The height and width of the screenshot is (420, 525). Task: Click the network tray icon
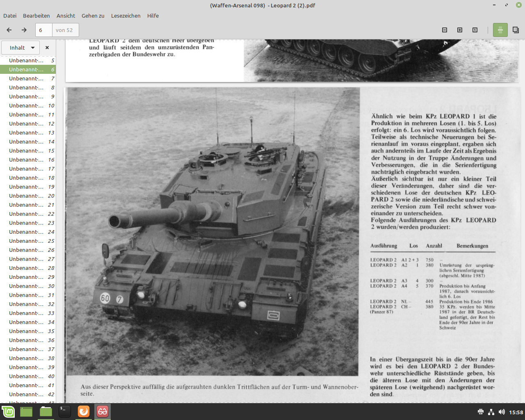[x=491, y=412]
